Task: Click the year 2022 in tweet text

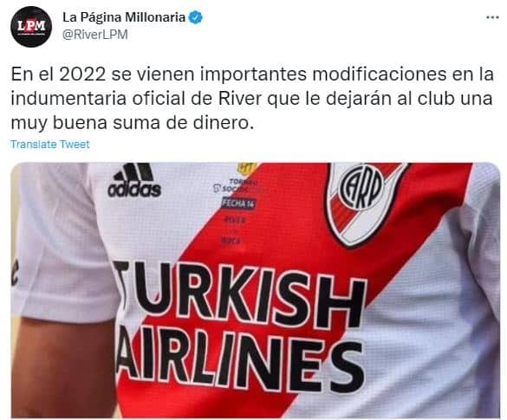Action: pyautogui.click(x=83, y=74)
